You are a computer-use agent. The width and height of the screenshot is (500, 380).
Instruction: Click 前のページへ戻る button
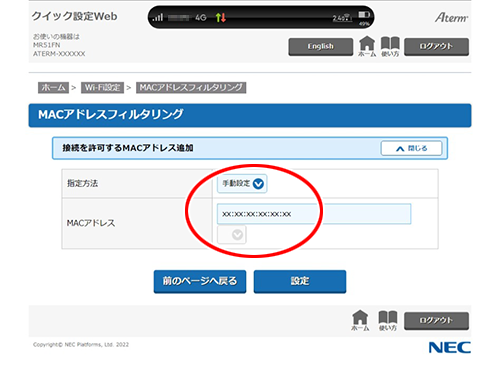coord(200,281)
